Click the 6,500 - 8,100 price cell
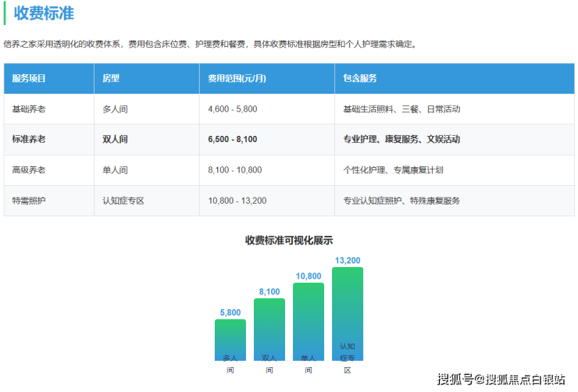Screen dimensions: 578x392 (x=233, y=139)
